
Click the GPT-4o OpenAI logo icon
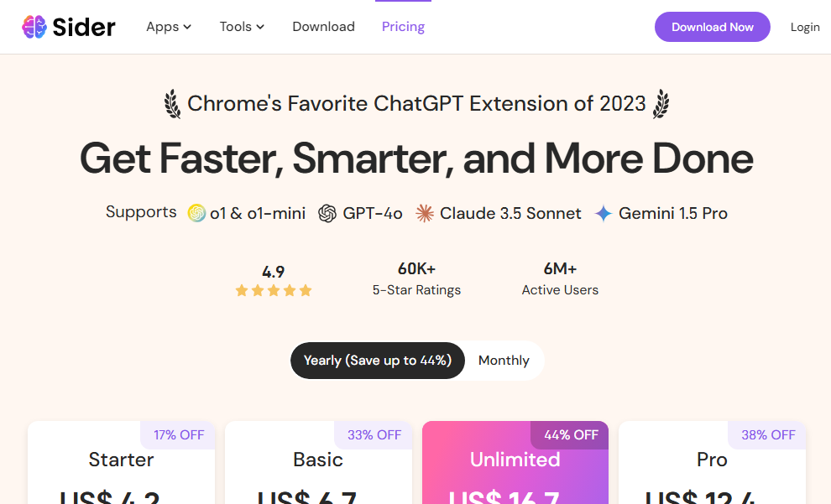tap(327, 213)
